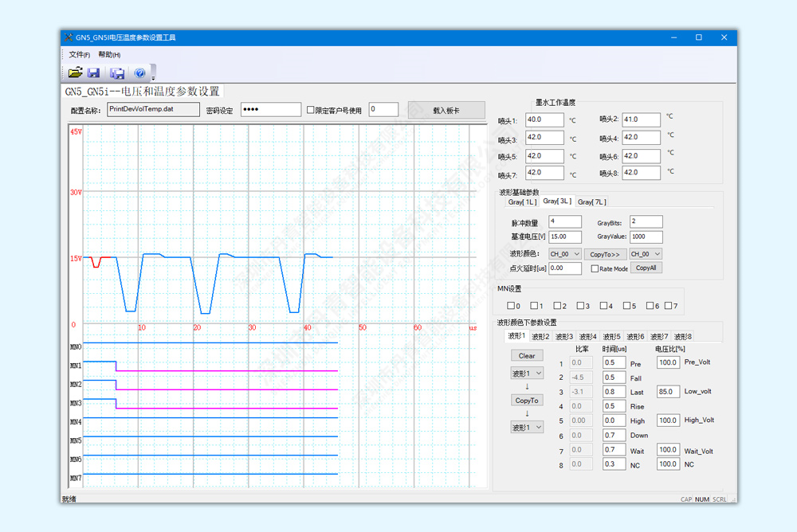This screenshot has width=797, height=532.
Task: Click the Last time field showing 0.8
Action: pos(614,392)
